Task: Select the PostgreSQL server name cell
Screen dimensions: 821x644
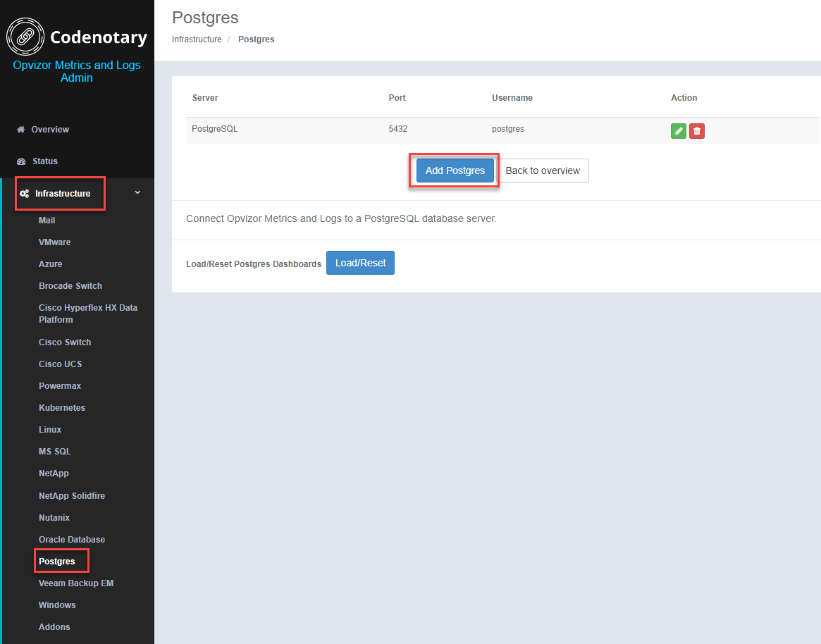Action: [215, 129]
